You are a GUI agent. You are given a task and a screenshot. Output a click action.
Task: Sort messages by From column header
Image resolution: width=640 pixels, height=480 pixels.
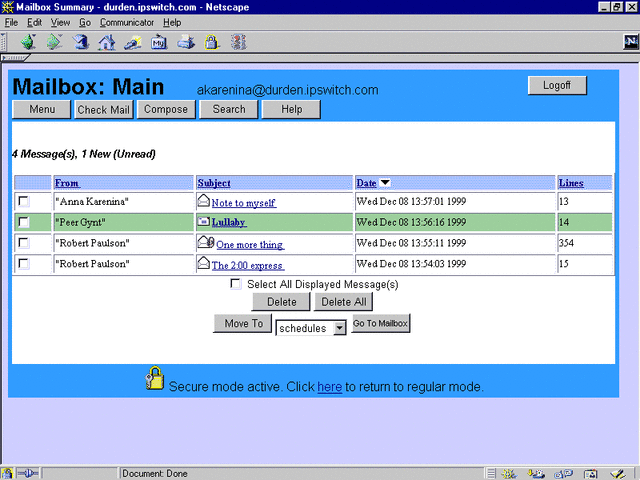[x=67, y=183]
